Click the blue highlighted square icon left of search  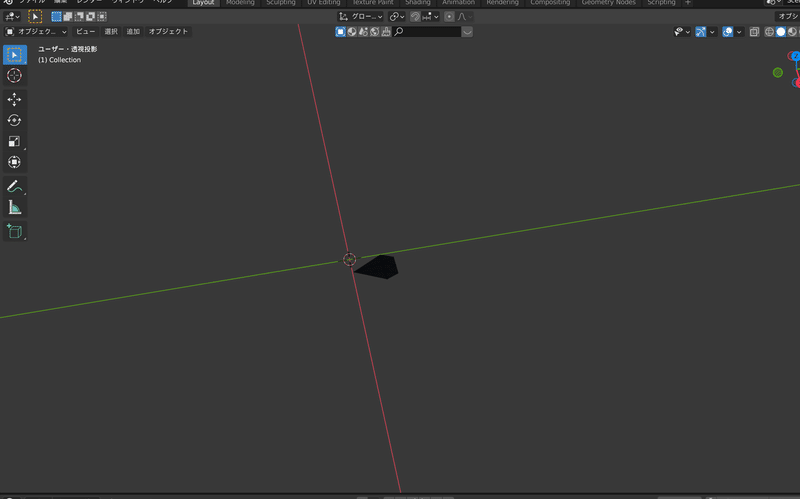click(x=340, y=32)
